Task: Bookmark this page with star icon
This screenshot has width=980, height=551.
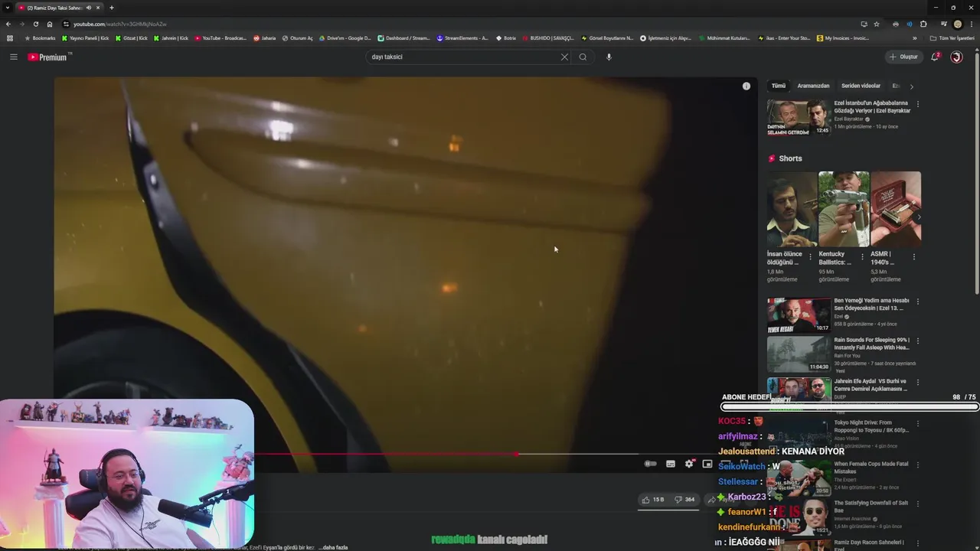Action: point(877,24)
